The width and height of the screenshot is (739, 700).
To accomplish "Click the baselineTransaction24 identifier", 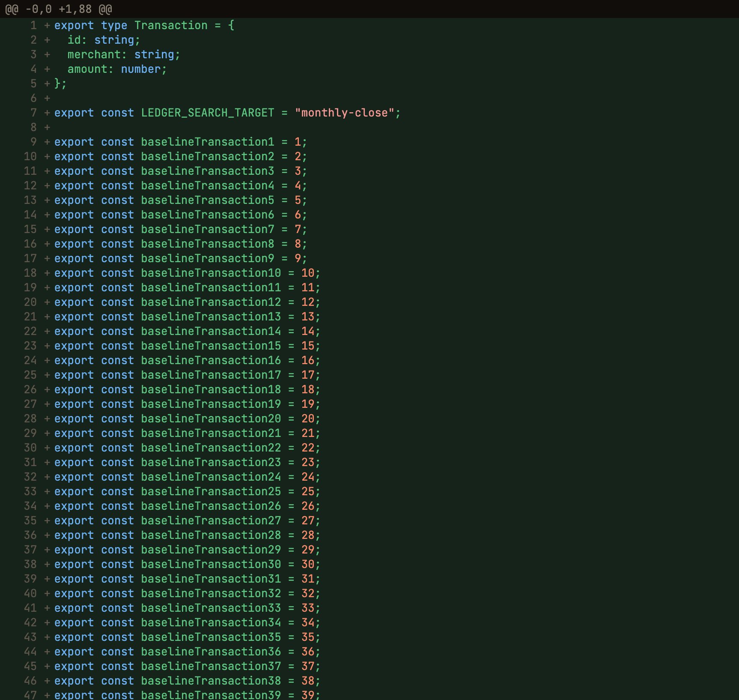I will click(x=211, y=477).
